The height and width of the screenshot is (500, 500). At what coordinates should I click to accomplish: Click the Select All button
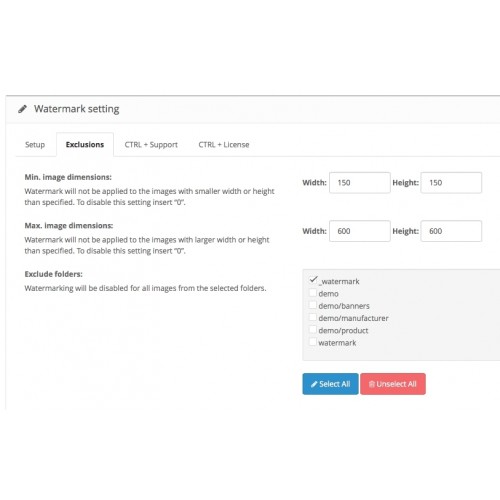330,384
